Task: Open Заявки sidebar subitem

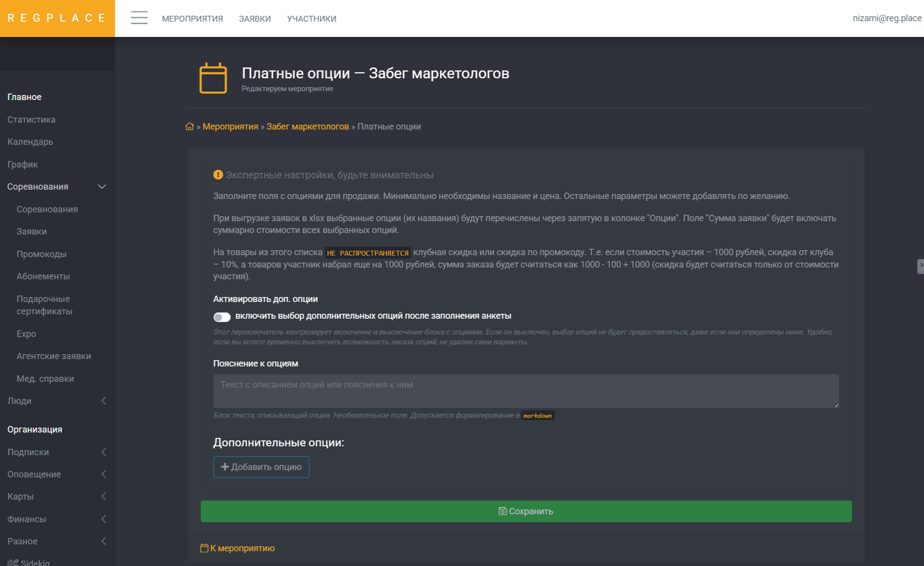Action: (x=32, y=232)
